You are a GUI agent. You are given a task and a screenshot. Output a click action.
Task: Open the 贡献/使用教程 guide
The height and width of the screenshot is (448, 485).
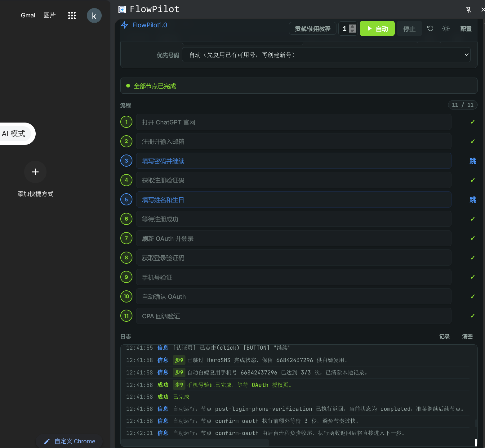[x=313, y=29]
